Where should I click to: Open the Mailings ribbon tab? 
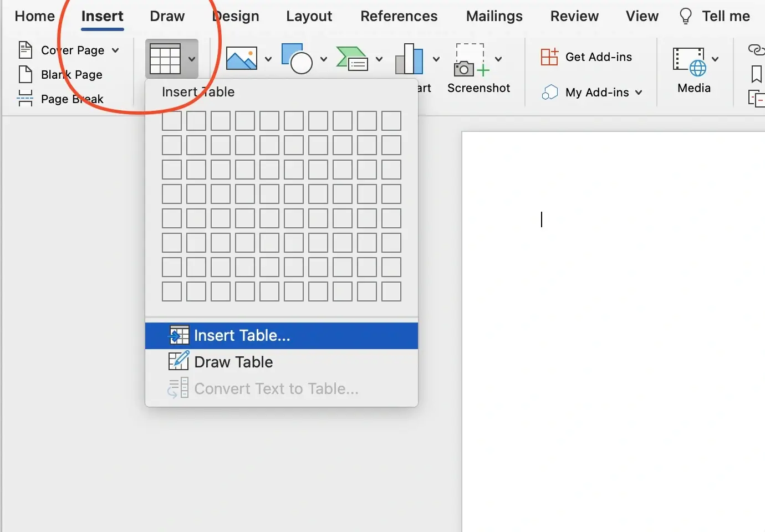(x=493, y=16)
